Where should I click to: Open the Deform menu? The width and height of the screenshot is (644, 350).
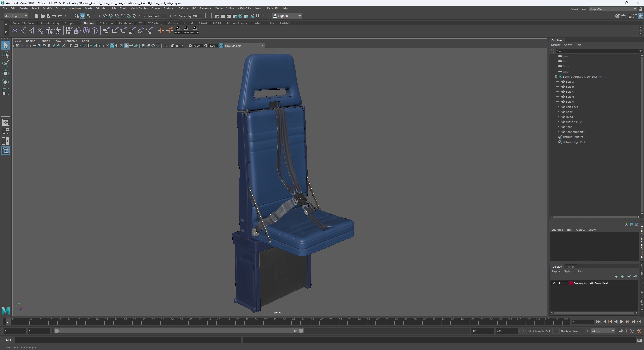point(183,8)
